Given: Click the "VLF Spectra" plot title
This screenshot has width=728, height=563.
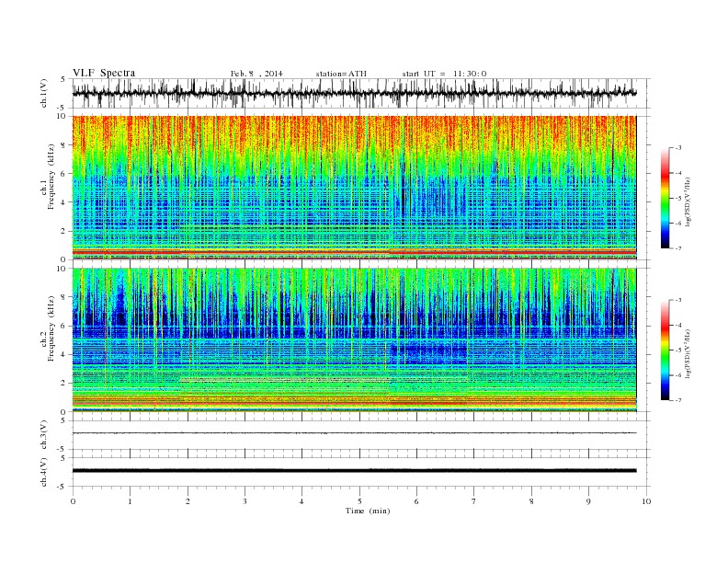Looking at the screenshot, I should pyautogui.click(x=104, y=73).
